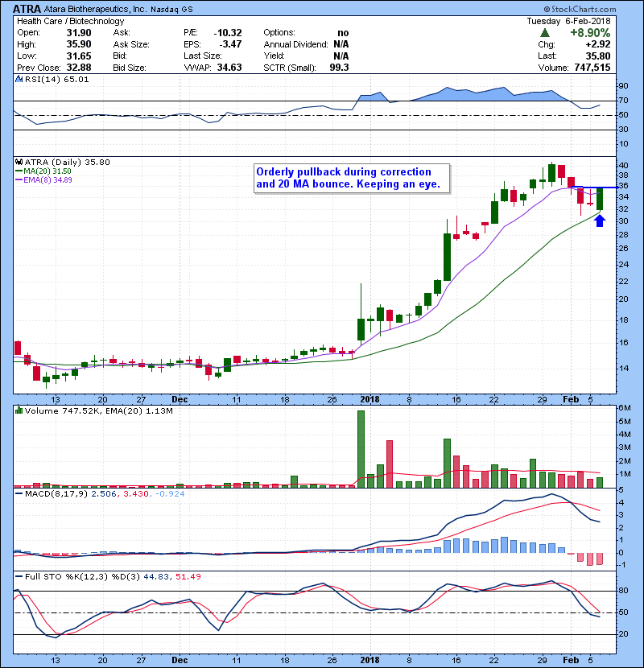Click the RSI panel icon beside RSI(14)
The image size is (644, 668).
[x=19, y=79]
